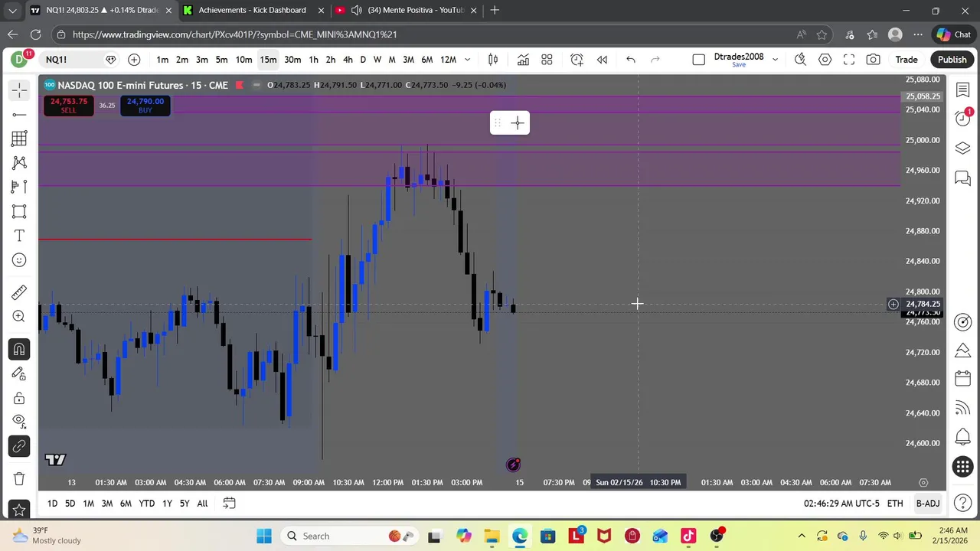Open notifications bell on right sidebar
980x551 pixels.
click(962, 438)
